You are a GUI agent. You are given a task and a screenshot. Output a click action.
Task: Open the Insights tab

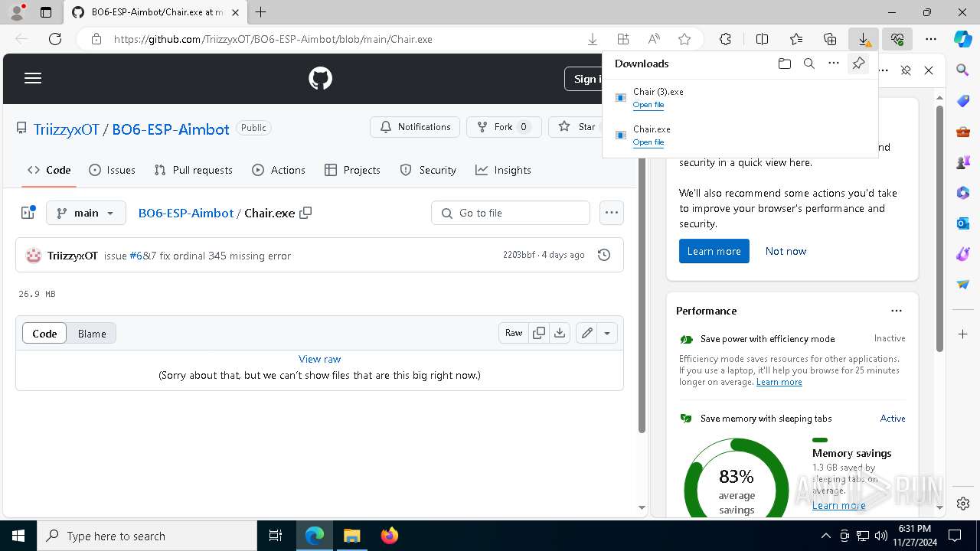(503, 170)
